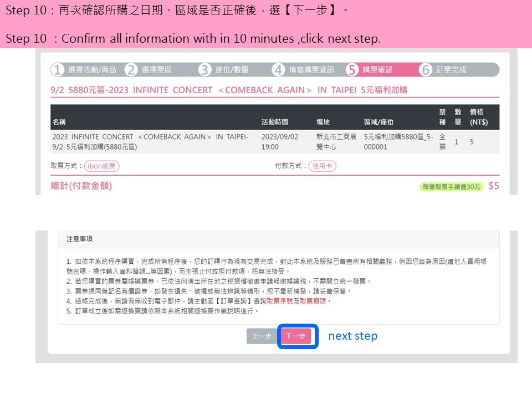Click the 場地 column header
The height and width of the screenshot is (399, 532).
click(x=323, y=122)
